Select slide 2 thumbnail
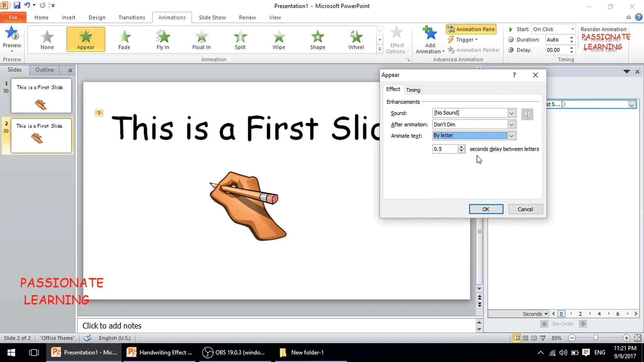 pyautogui.click(x=41, y=135)
